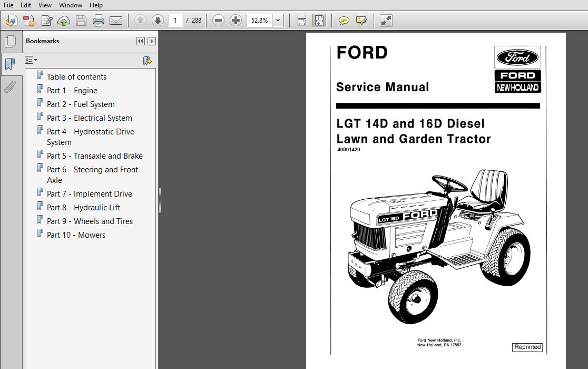Click the Service Manual heading text

click(383, 87)
